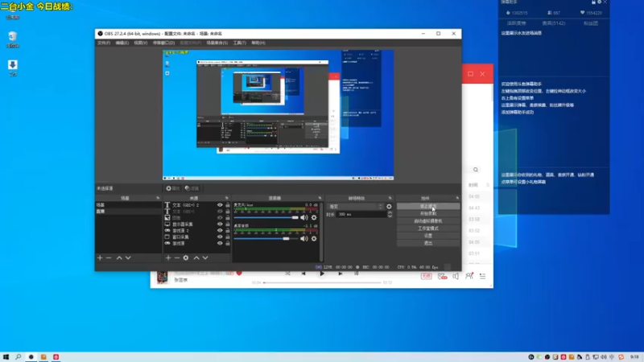Open the 属性 properties button above sources
Viewport: 644px width, 362px height.
(173, 188)
